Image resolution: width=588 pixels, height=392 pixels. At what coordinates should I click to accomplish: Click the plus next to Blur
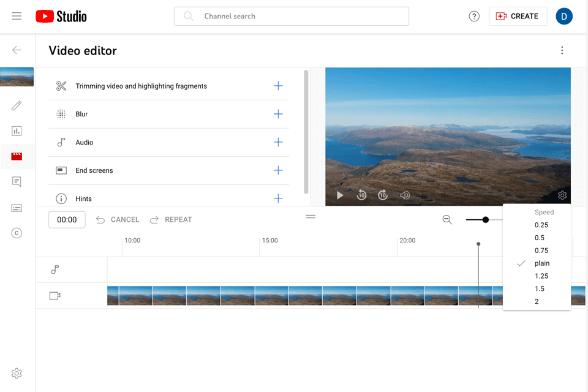coord(278,114)
